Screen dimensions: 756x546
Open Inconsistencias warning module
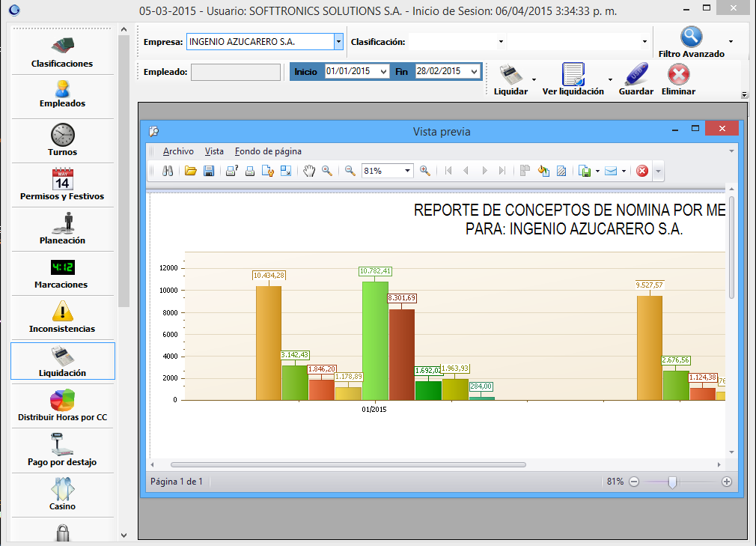pyautogui.click(x=62, y=318)
